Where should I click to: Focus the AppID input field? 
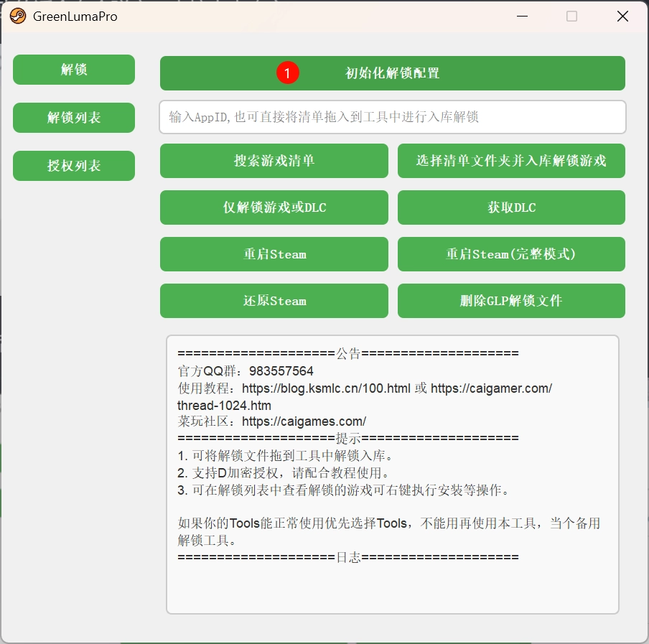tap(393, 117)
